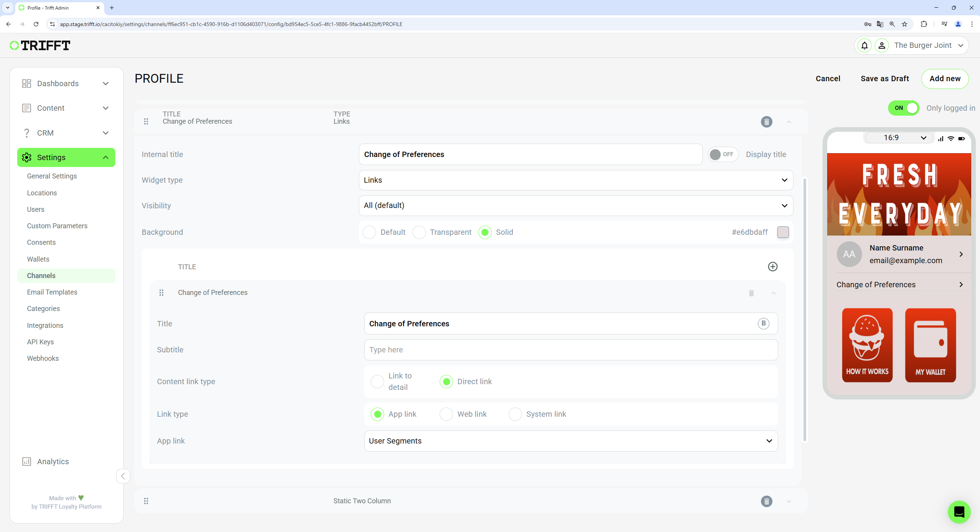This screenshot has width=980, height=532.
Task: Open the background color swatch picker
Action: point(783,232)
